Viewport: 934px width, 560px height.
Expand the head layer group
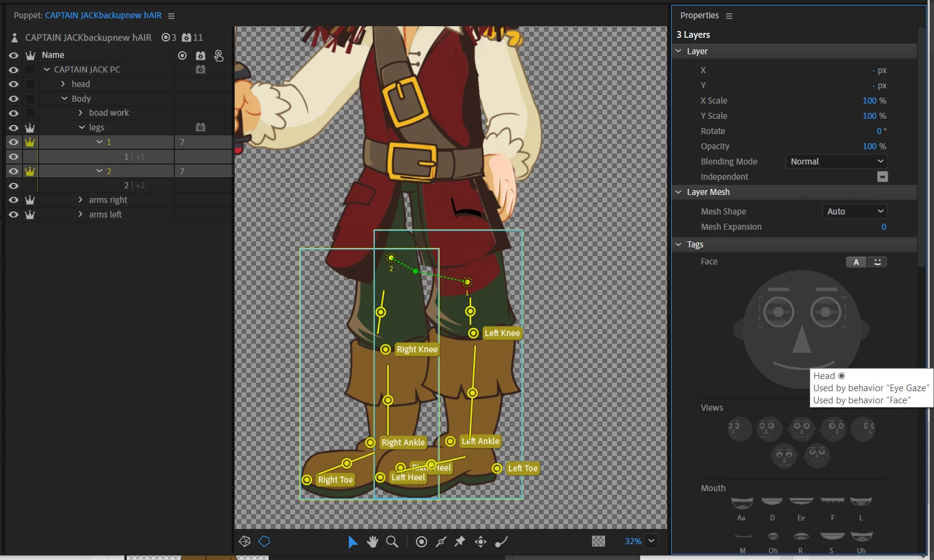tap(63, 84)
